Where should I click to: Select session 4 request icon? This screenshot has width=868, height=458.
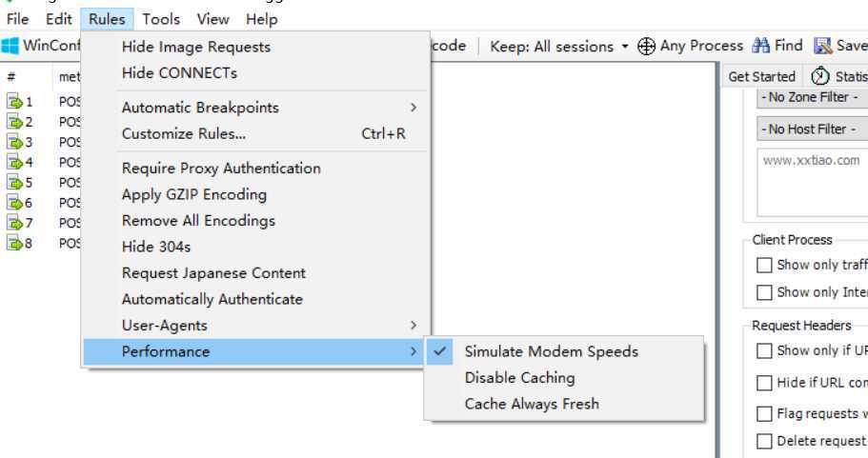14,162
